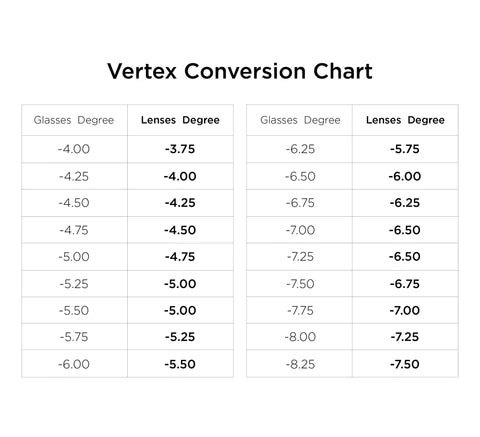
Task: Click the -6.00 lenses degree cell
Action: tap(405, 176)
